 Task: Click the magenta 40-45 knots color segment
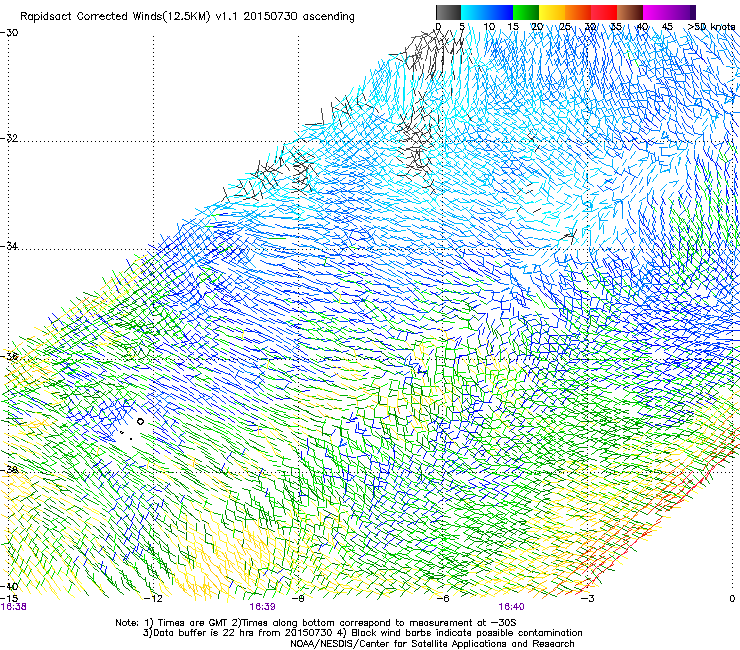pos(656,12)
